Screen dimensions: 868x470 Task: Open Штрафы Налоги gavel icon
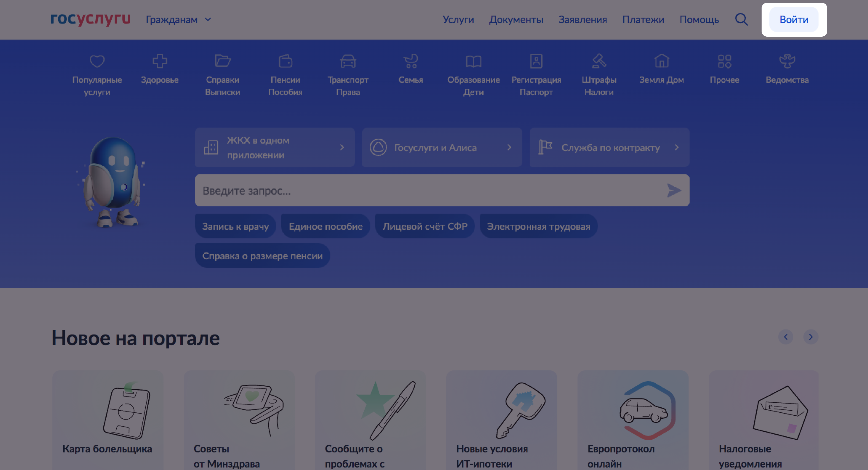click(599, 61)
